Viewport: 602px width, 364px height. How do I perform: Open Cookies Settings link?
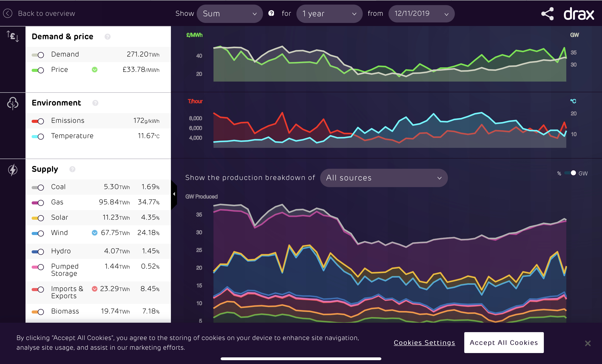(424, 343)
